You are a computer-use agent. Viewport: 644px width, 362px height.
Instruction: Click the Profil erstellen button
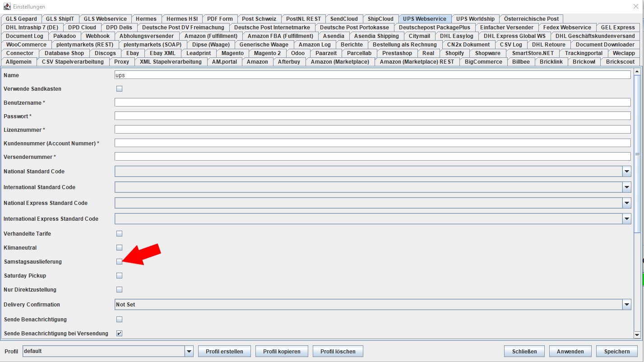(224, 351)
